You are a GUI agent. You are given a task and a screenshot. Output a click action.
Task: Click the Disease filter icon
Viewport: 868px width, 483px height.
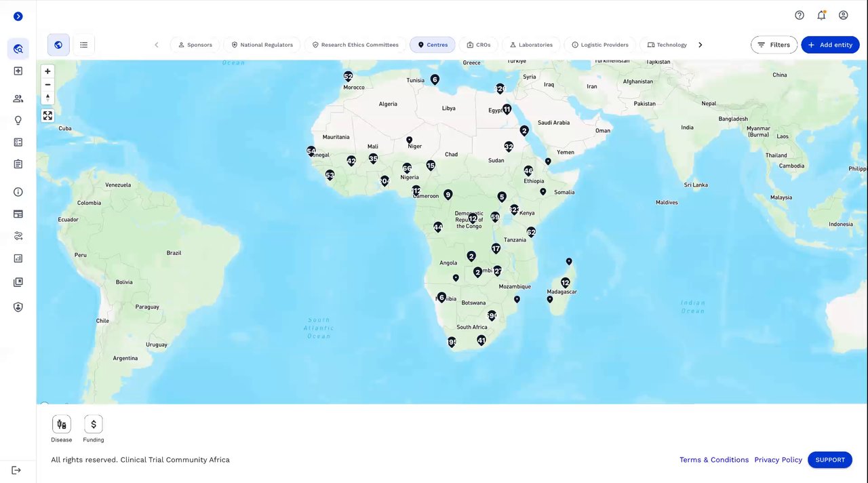62,424
